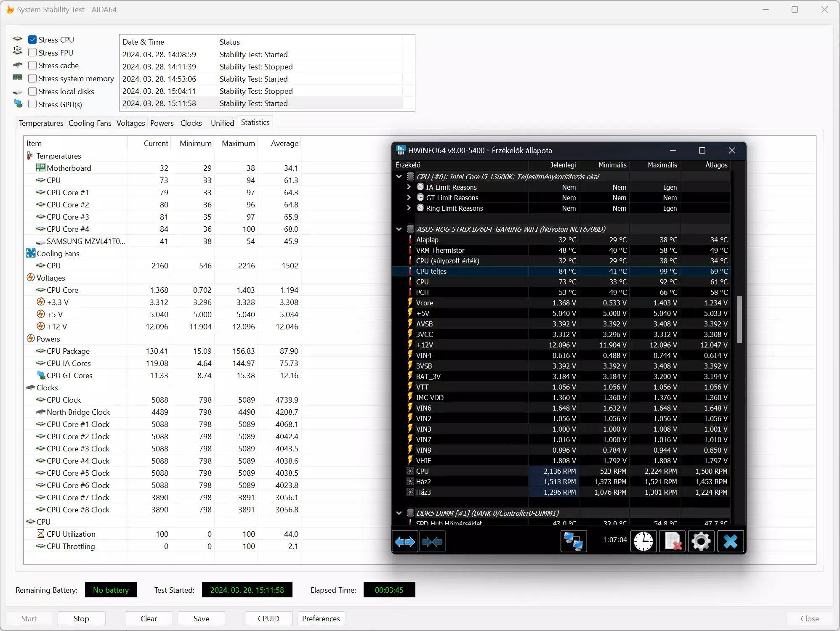Click HWiNFO VRM Thermistor thermometer icon
This screenshot has width=840, height=631.
(410, 250)
